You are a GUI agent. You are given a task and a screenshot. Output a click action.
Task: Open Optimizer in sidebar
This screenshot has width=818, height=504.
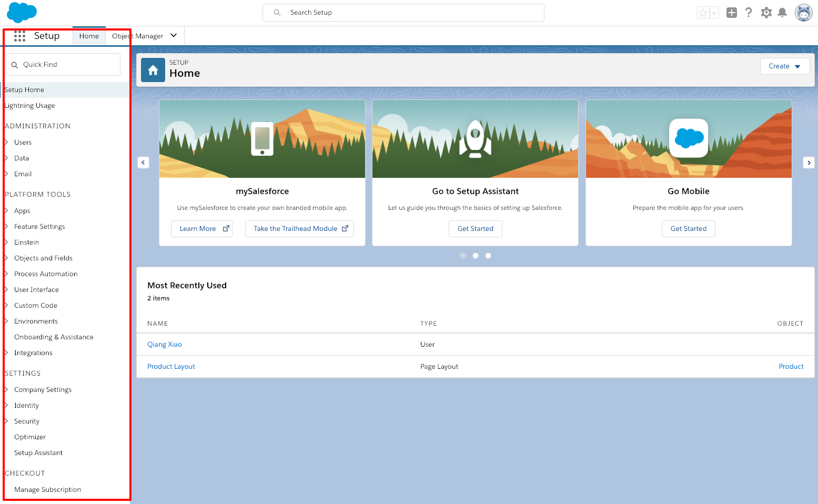pyautogui.click(x=30, y=437)
